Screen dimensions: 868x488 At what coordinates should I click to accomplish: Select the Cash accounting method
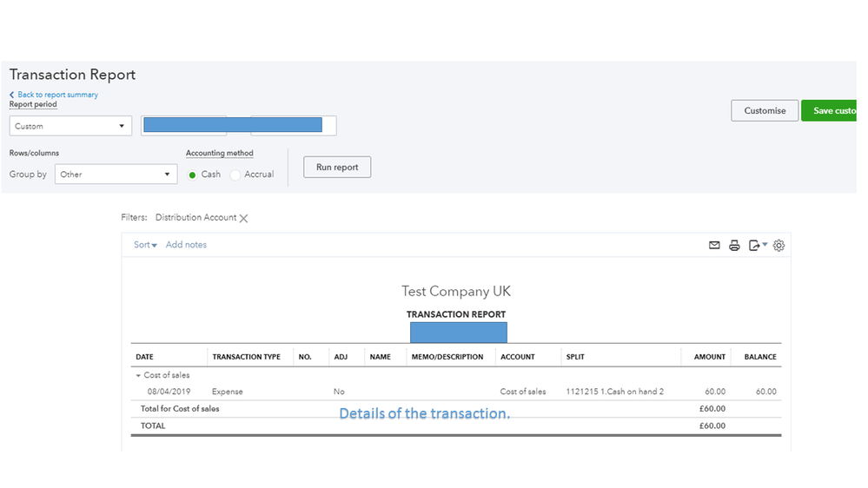pyautogui.click(x=193, y=175)
